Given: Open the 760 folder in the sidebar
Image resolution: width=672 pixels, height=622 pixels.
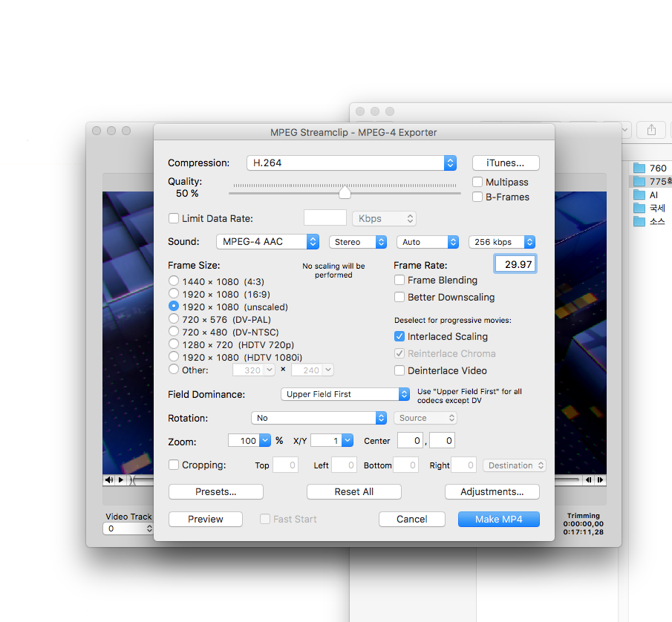Looking at the screenshot, I should (655, 168).
